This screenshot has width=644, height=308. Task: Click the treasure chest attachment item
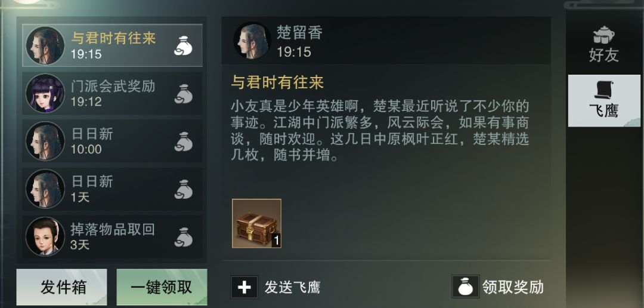(256, 223)
